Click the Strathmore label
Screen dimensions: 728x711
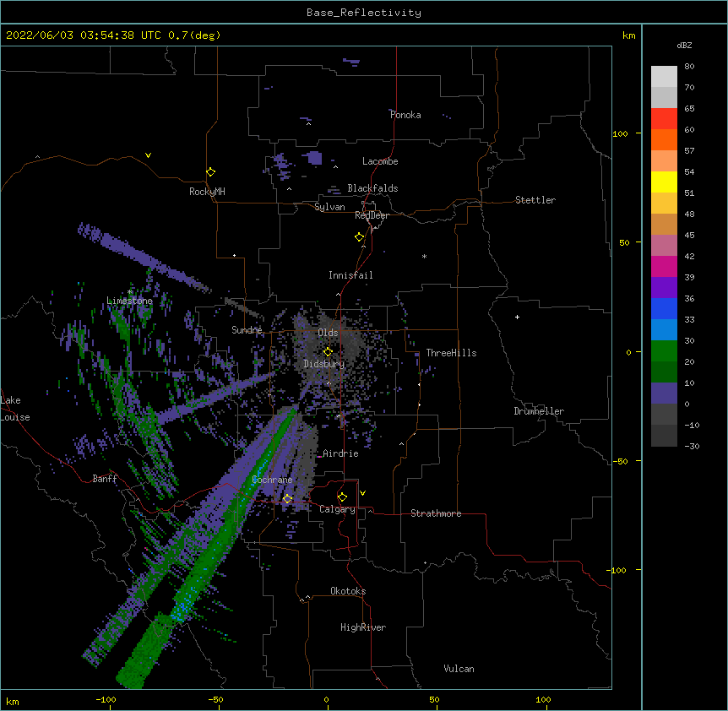click(436, 513)
